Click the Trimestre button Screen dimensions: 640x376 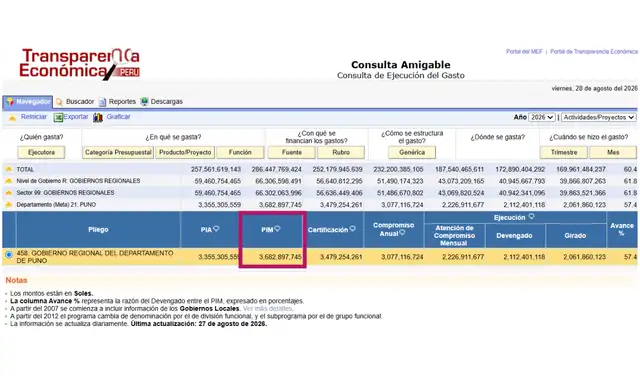click(564, 152)
